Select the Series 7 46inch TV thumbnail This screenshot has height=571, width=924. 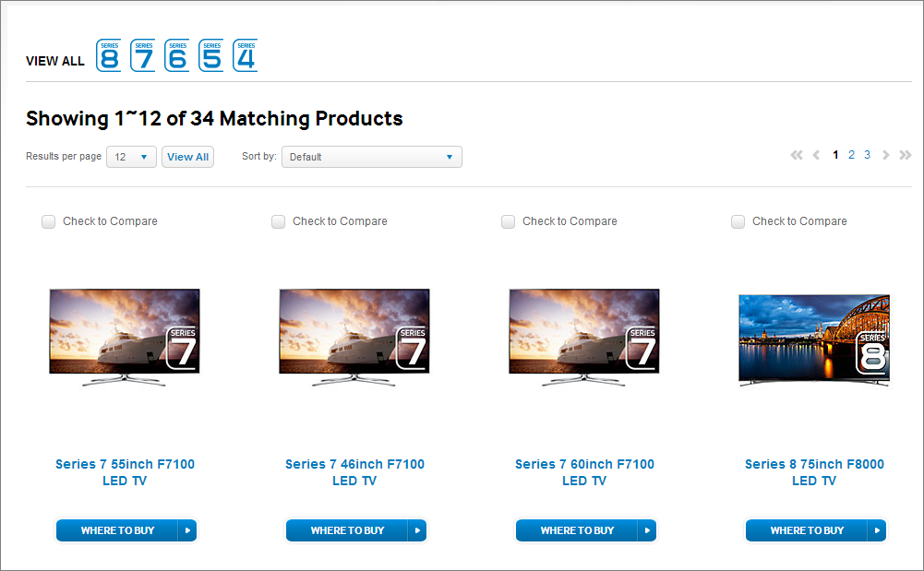click(354, 337)
